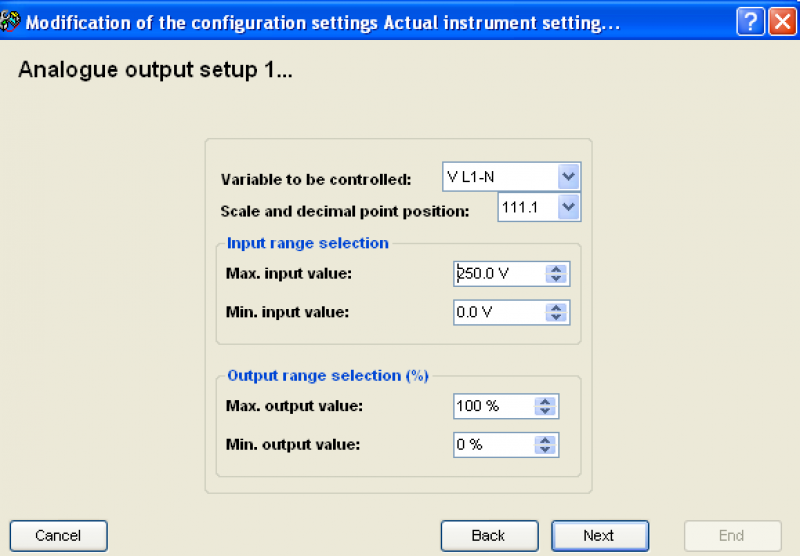This screenshot has height=556, width=800.
Task: Increase Max. output value percentage up arrow
Action: click(545, 401)
